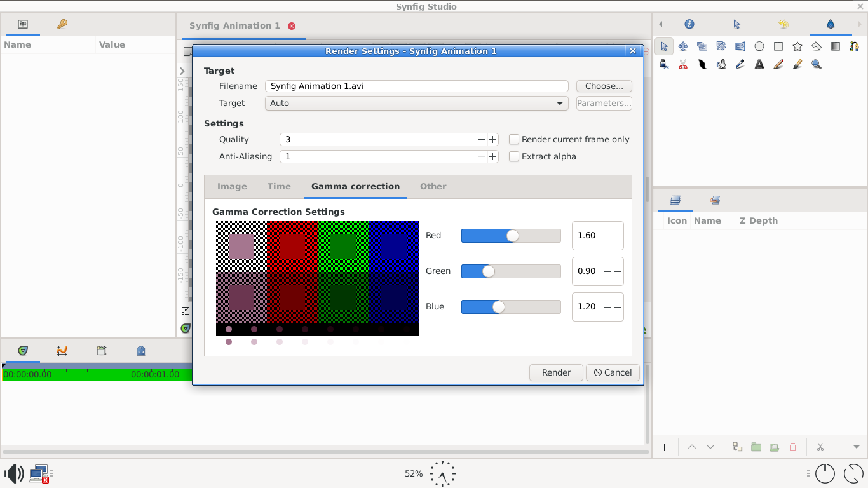
Task: Increase Anti-Aliasing value with plus
Action: [493, 156]
